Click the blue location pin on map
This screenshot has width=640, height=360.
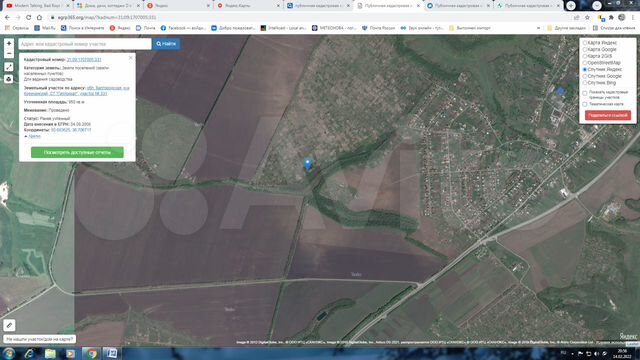[308, 164]
